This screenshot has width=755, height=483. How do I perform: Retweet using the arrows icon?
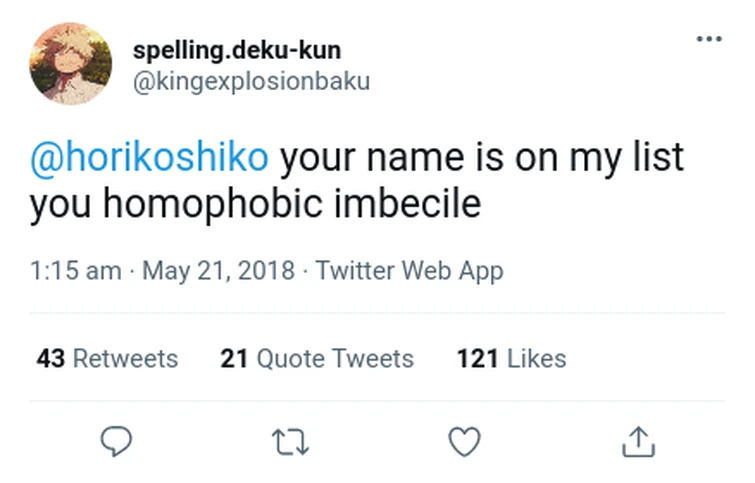point(290,441)
